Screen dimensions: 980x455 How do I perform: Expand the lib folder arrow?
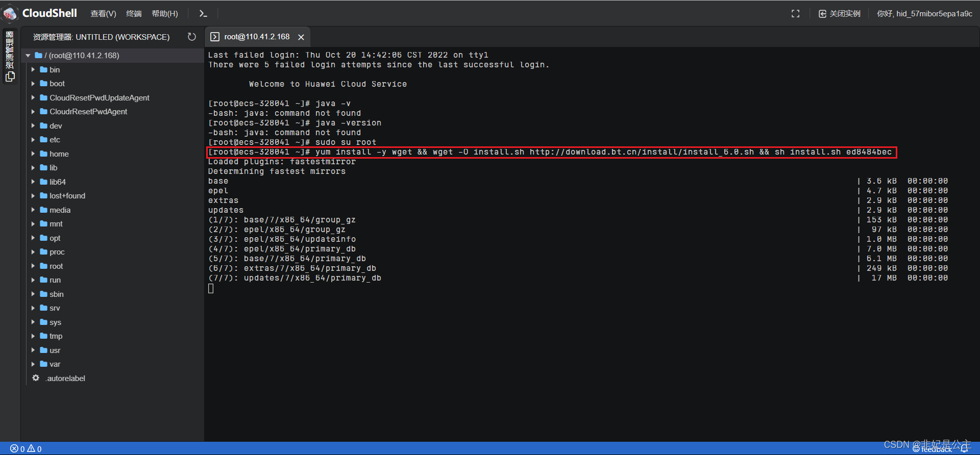[33, 168]
